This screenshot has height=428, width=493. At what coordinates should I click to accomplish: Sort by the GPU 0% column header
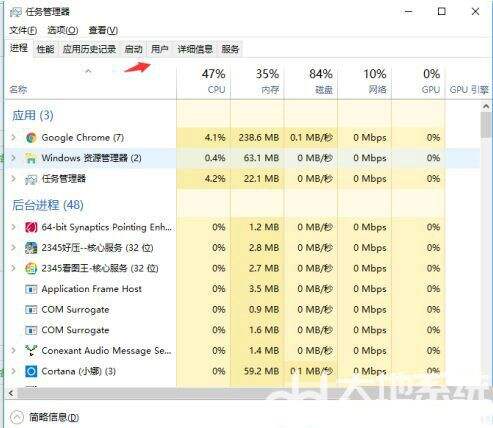[418, 83]
